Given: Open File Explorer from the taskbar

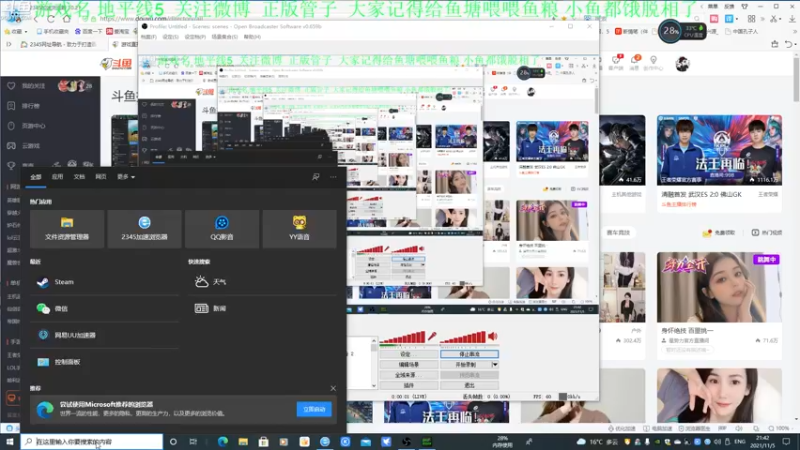Looking at the screenshot, I should tap(243, 441).
